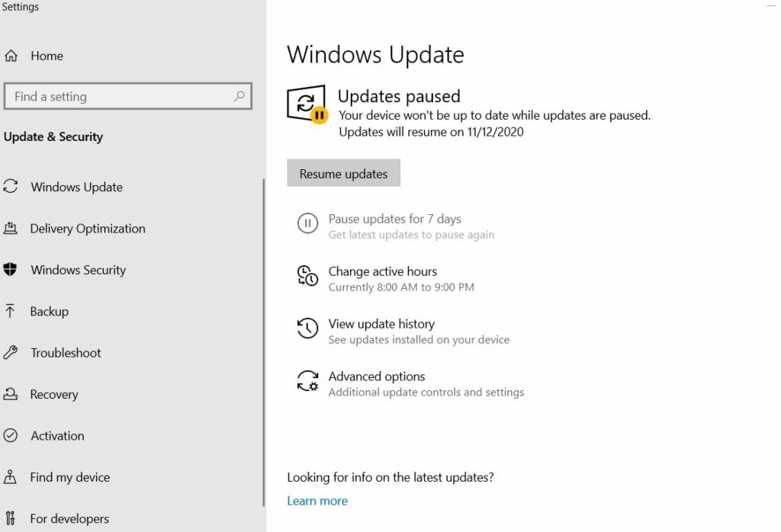The width and height of the screenshot is (781, 532).
Task: Click the Windows Update sync icon
Action: coord(10,187)
